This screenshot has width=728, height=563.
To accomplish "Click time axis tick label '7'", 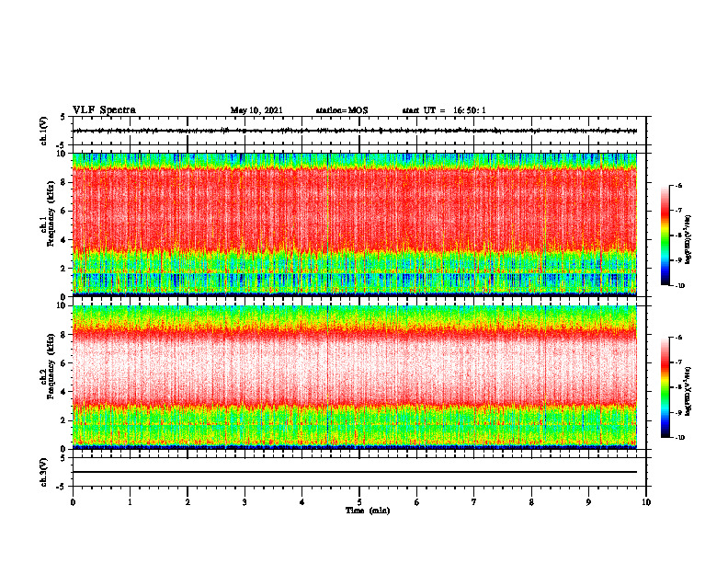I will coord(474,502).
